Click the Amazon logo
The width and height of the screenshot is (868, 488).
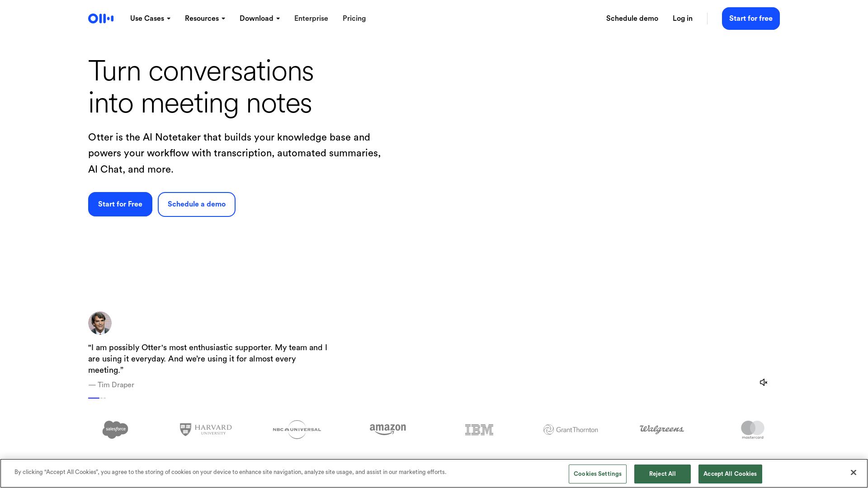(x=388, y=429)
